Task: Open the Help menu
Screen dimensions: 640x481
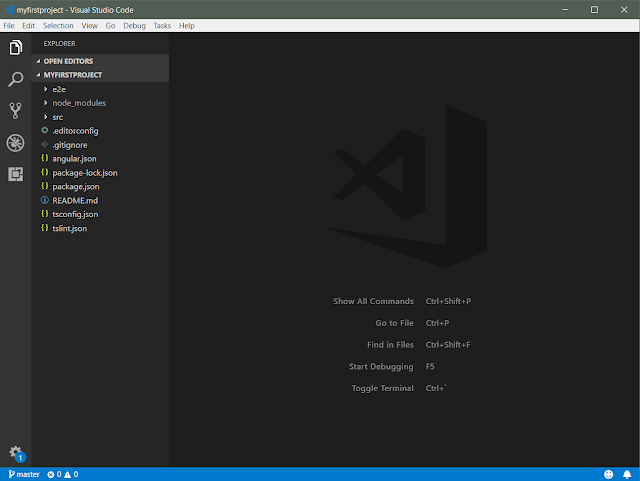Action: tap(187, 26)
